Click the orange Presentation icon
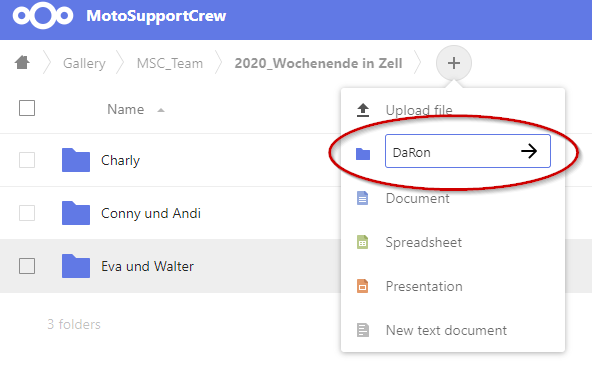Image resolution: width=592 pixels, height=370 pixels. 362,286
